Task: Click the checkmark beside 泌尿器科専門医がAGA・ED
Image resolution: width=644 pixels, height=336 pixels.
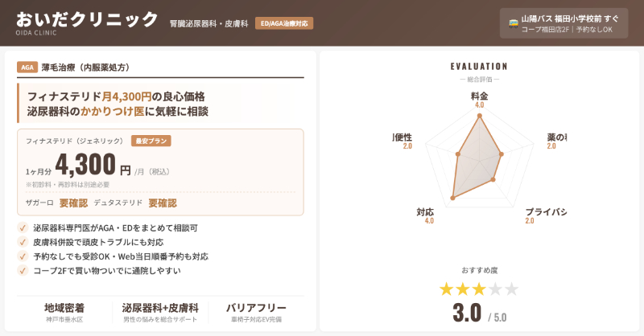Action: pyautogui.click(x=23, y=228)
